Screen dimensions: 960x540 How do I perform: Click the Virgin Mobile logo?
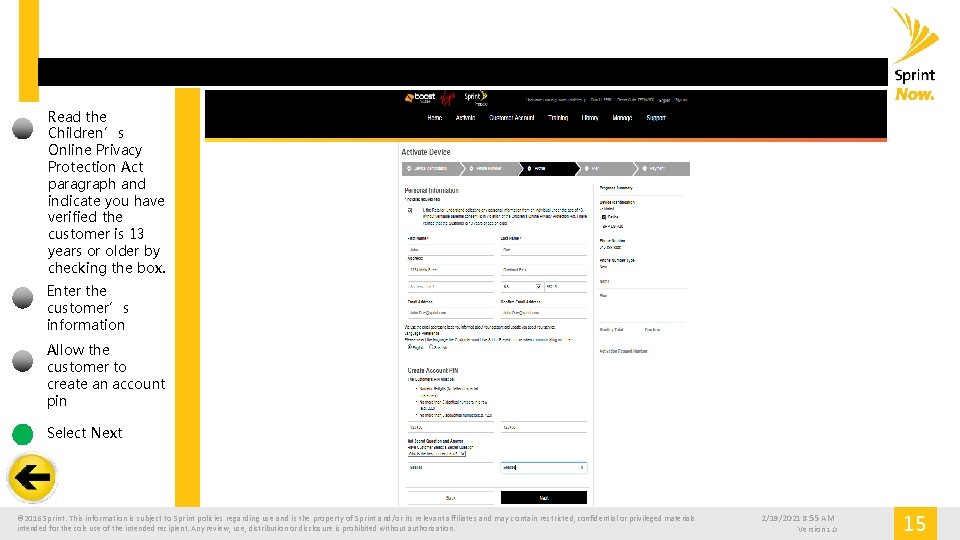[448, 98]
